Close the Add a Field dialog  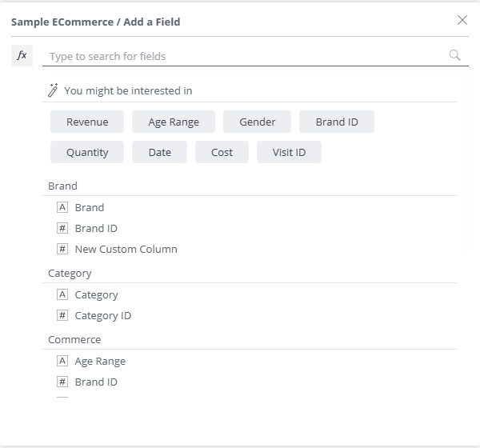pyautogui.click(x=462, y=21)
